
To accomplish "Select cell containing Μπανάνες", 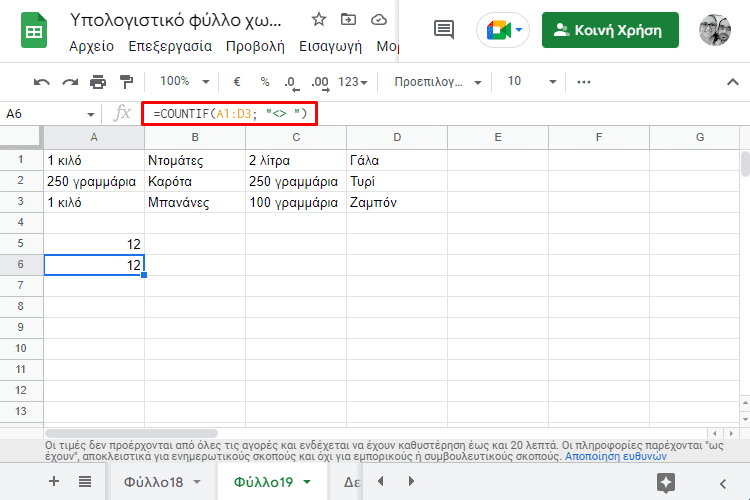I will [x=195, y=202].
